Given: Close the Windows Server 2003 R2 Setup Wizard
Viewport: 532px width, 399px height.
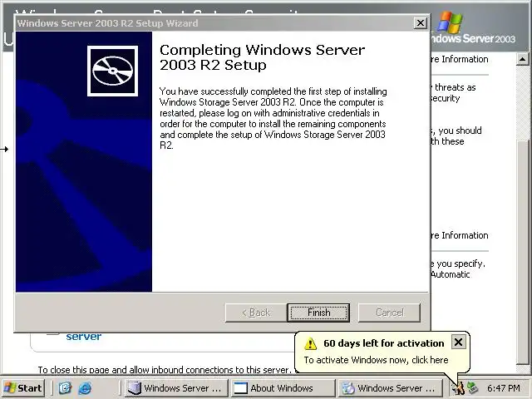Looking at the screenshot, I should point(421,23).
